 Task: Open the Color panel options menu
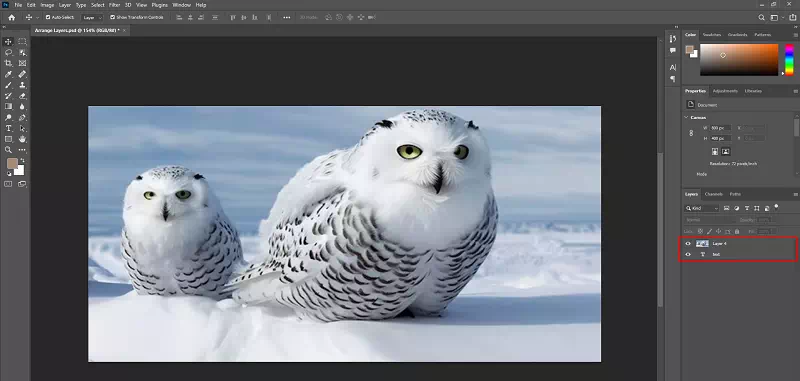click(795, 35)
